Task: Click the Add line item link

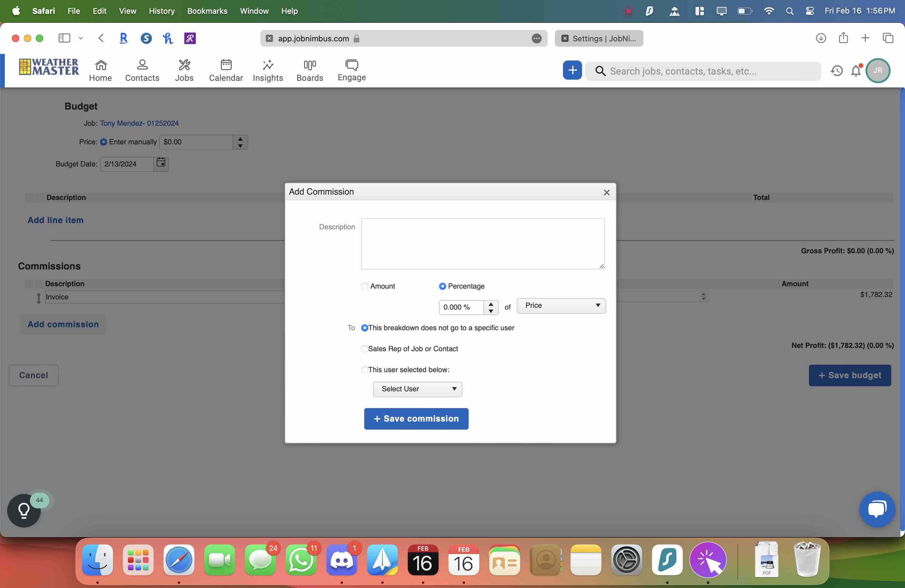Action: point(55,220)
